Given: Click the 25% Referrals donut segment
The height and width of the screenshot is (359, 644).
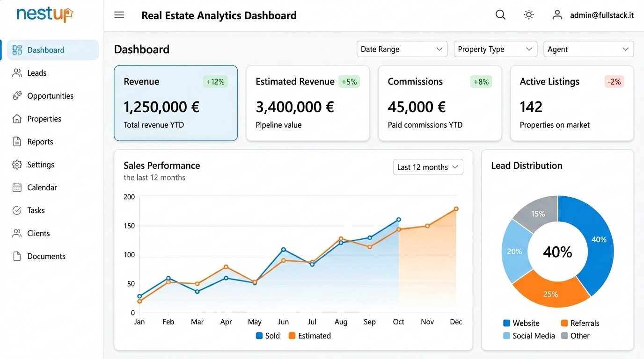Looking at the screenshot, I should (550, 294).
